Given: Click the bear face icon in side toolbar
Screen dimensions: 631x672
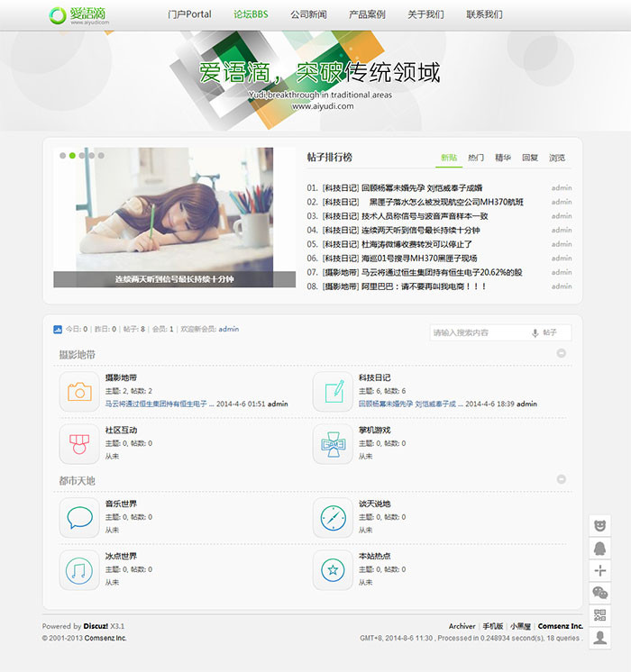Looking at the screenshot, I should pyautogui.click(x=599, y=525).
